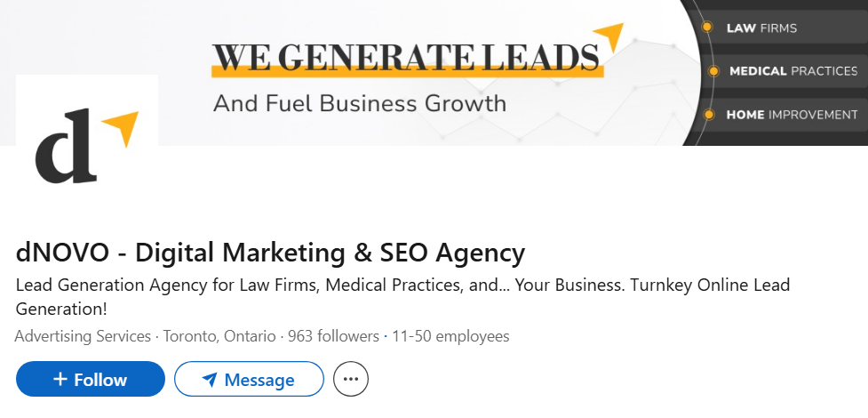Click the 963 followers link

point(331,337)
